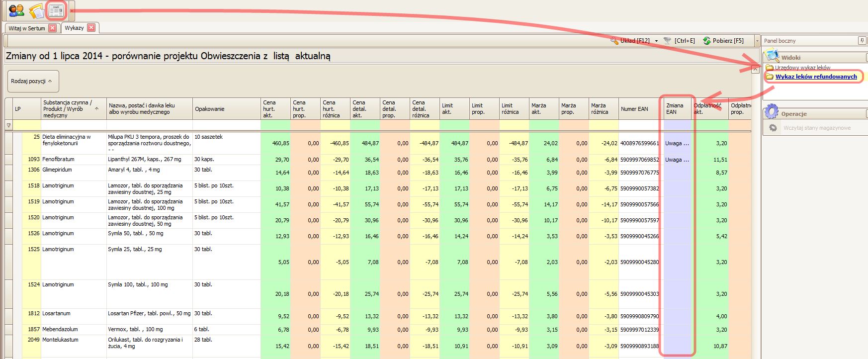Viewport: 868px width, 359px height.
Task: Select the Wykazy tab
Action: tap(74, 28)
